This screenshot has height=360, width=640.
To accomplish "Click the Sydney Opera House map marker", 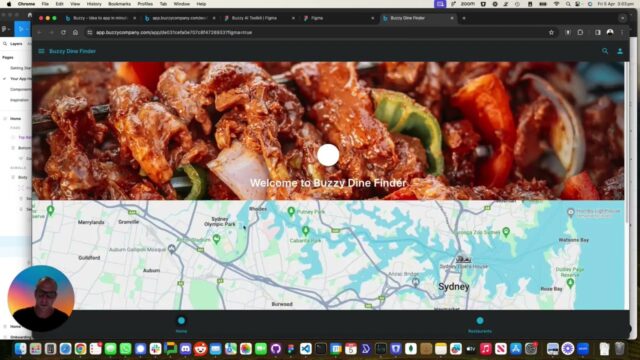I will coord(463,259).
